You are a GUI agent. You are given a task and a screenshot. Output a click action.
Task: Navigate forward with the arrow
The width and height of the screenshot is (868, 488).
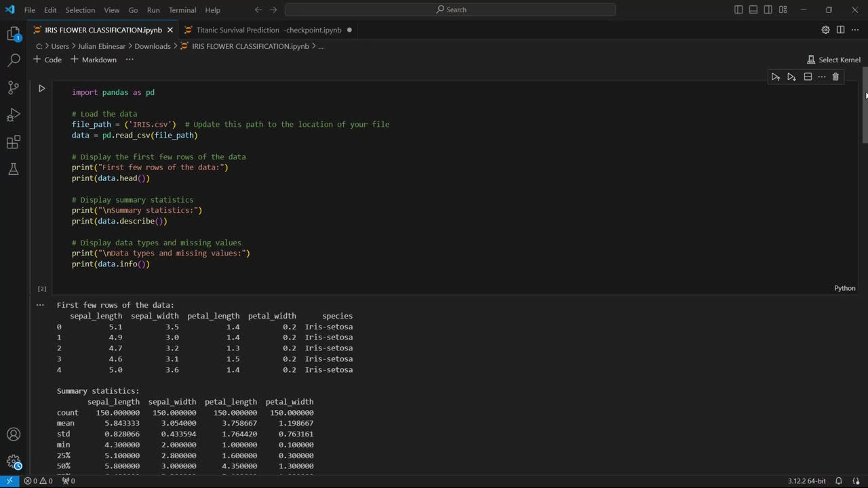(x=273, y=9)
